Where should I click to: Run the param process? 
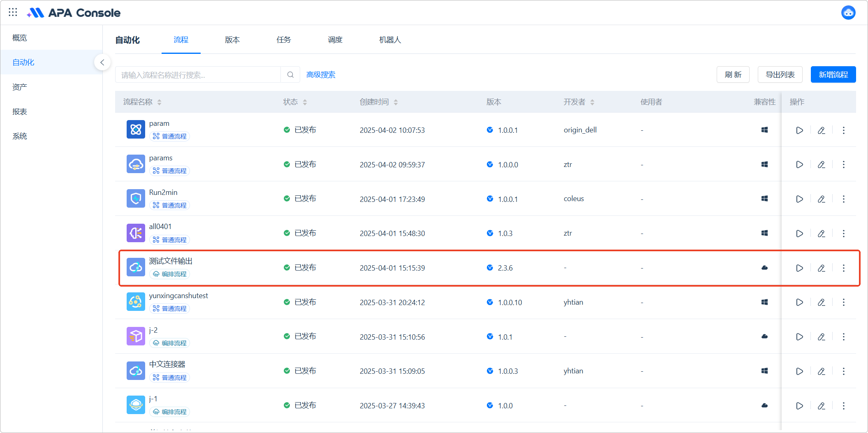[799, 130]
